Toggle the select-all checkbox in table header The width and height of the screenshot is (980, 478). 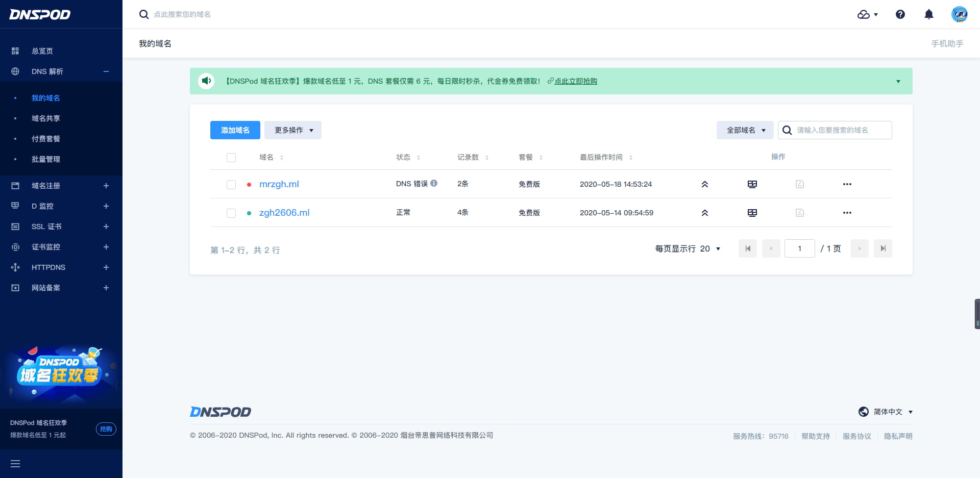tap(231, 158)
